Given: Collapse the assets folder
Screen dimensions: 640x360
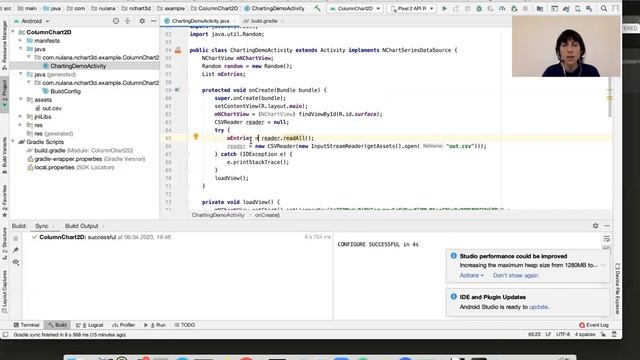Looking at the screenshot, I should pos(20,100).
